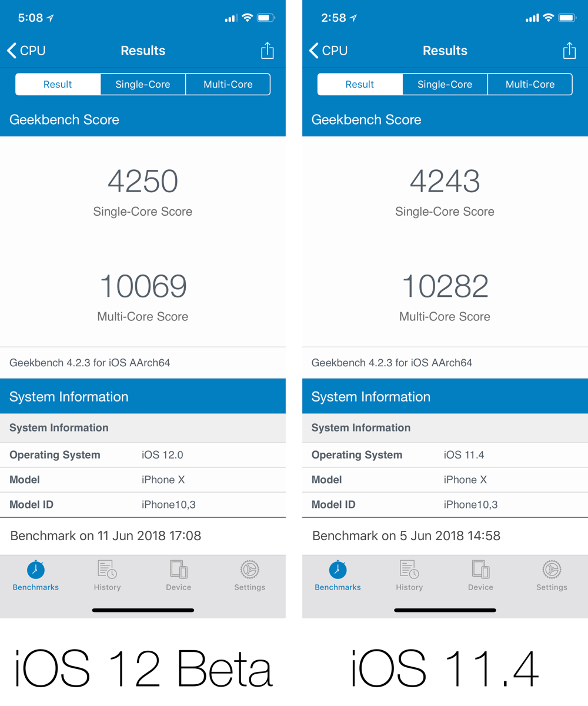Select the iOS 12.0 operating system value

163,455
